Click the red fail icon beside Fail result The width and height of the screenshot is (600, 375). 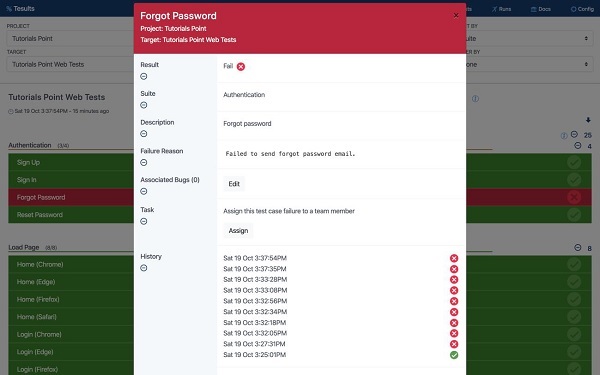tap(241, 67)
